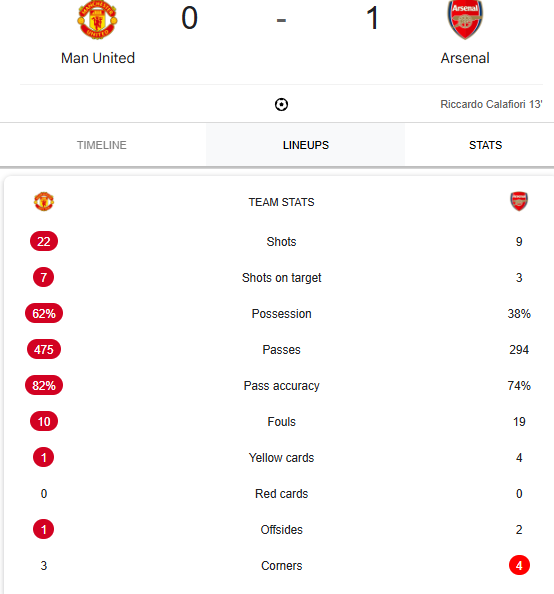
Task: Click small Man United logo in Team Stats
Action: point(44,202)
